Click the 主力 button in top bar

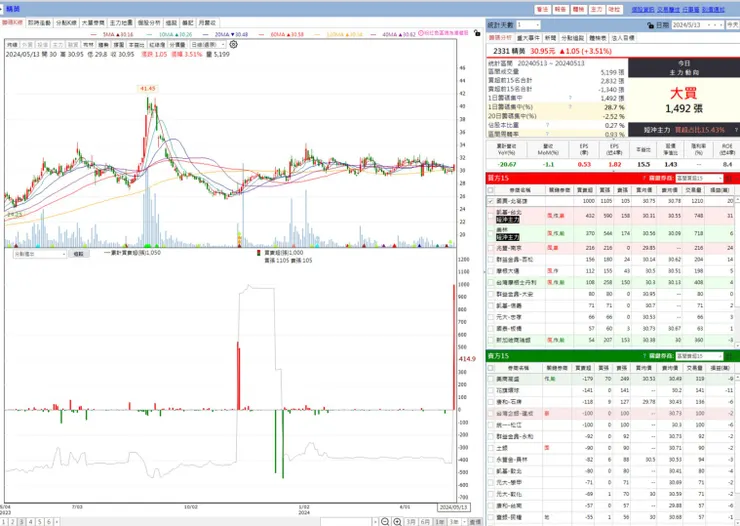click(x=596, y=9)
